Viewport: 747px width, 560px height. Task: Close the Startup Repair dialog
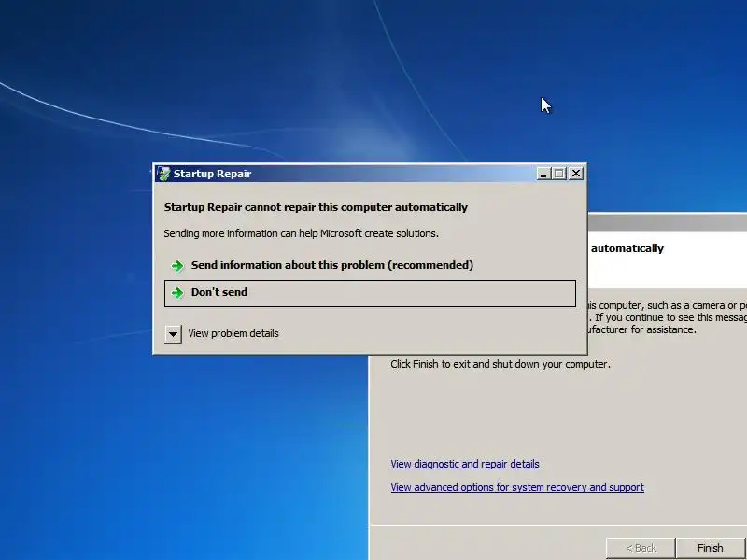point(576,174)
